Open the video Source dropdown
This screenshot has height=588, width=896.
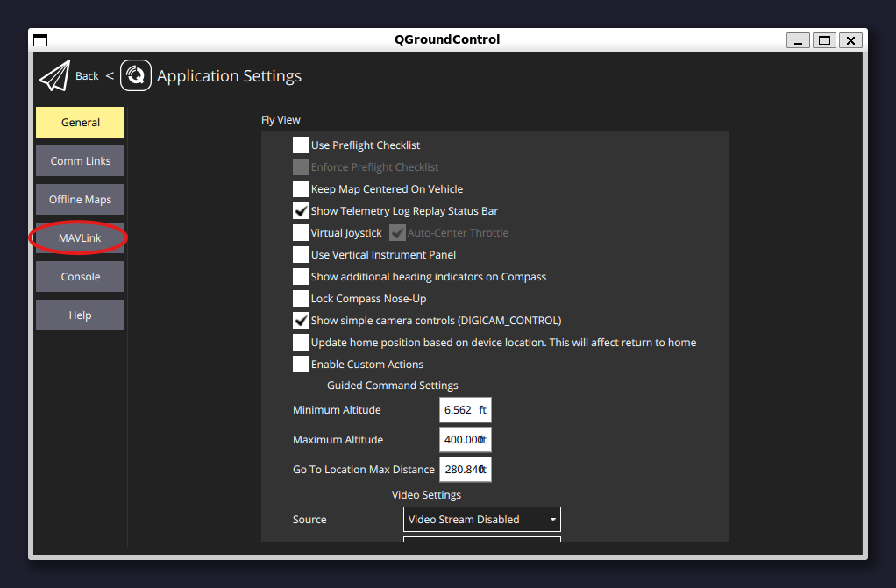coord(481,520)
